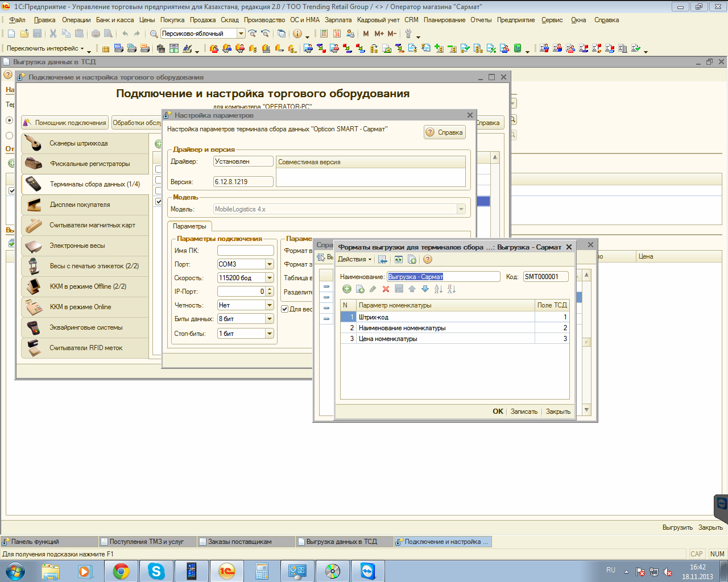
Task: Select Сканеры штрихкода equipment category
Action: click(85, 143)
